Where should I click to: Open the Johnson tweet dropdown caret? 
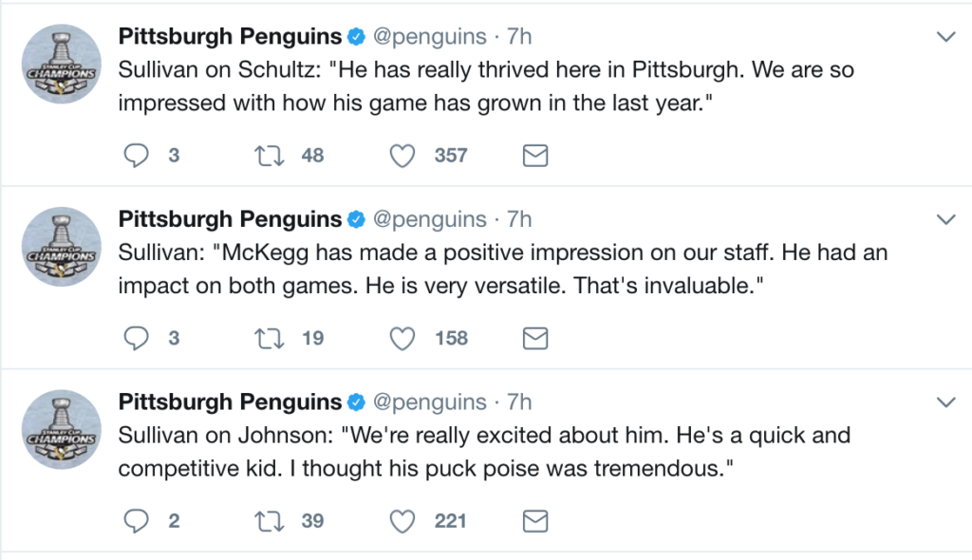(945, 402)
